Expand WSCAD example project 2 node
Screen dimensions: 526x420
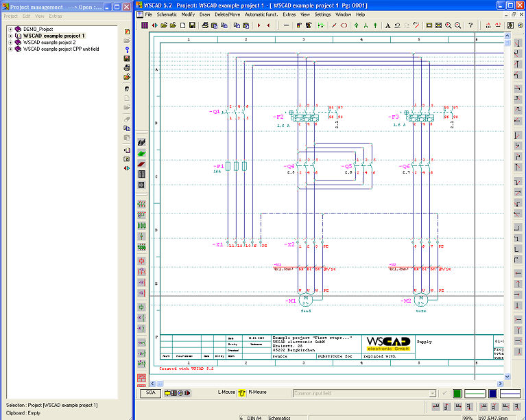click(x=10, y=43)
